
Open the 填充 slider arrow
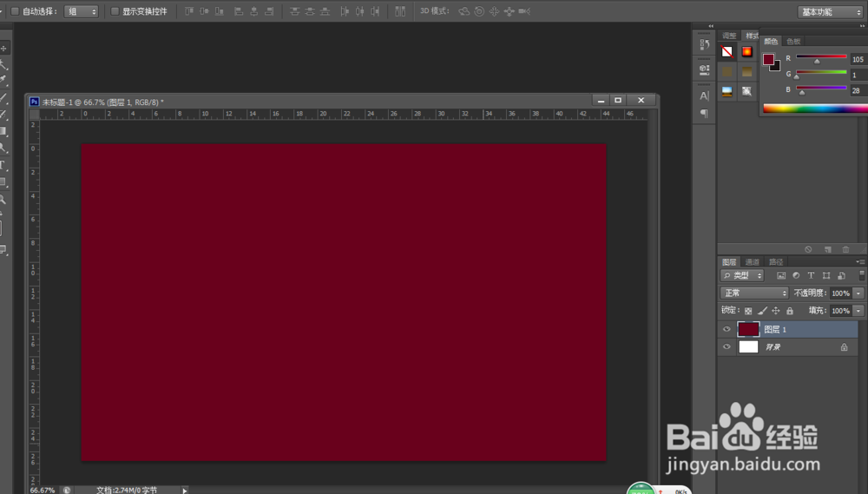point(858,311)
